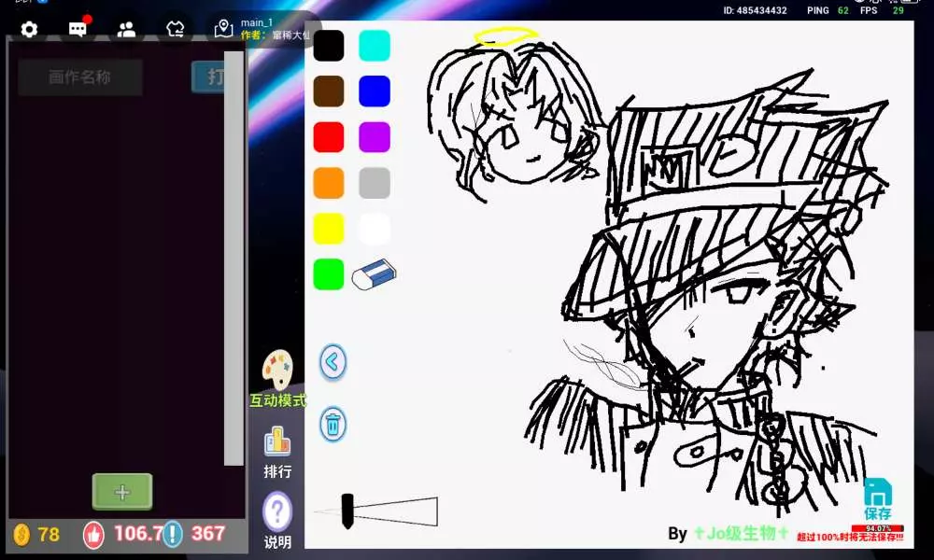Image resolution: width=934 pixels, height=560 pixels.
Task: Click the coin count 78
Action: click(49, 534)
